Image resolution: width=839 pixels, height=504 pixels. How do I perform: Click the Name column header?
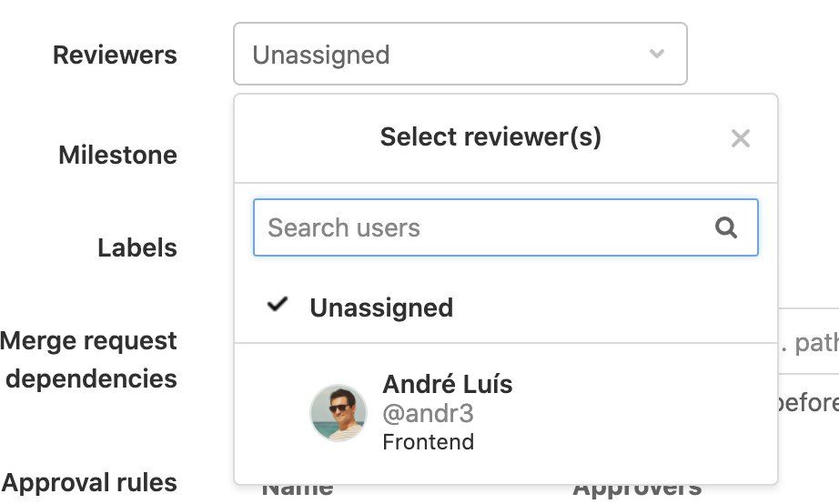click(298, 492)
